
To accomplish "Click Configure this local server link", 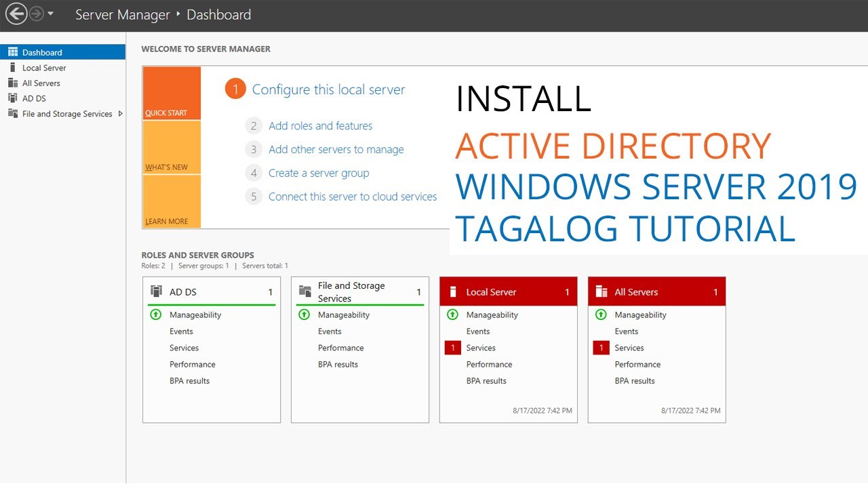I will 328,89.
